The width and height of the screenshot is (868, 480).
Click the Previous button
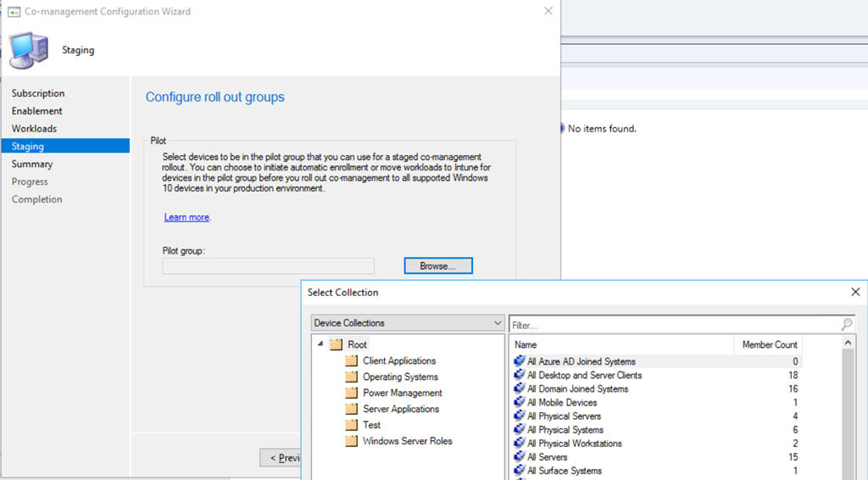[281, 458]
